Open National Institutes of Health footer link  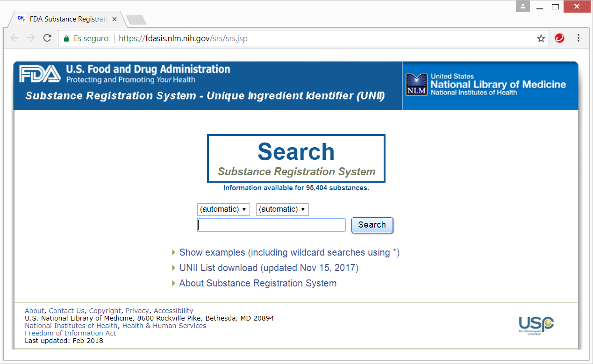[x=71, y=326]
